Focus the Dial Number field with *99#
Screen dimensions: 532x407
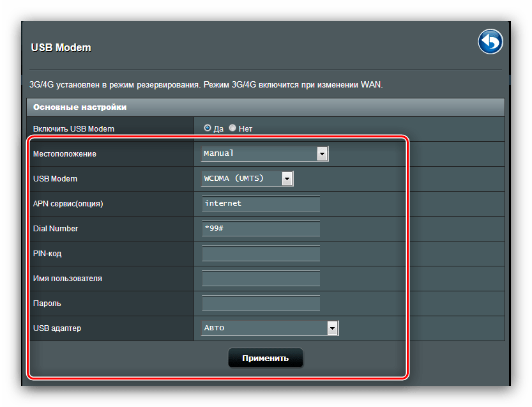point(261,228)
